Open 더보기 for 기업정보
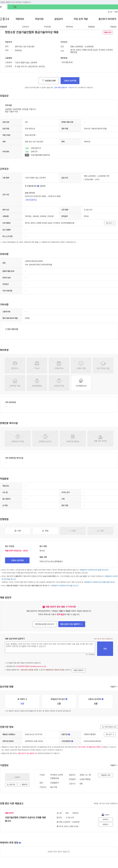This screenshot has width=118, height=868. [114, 765]
